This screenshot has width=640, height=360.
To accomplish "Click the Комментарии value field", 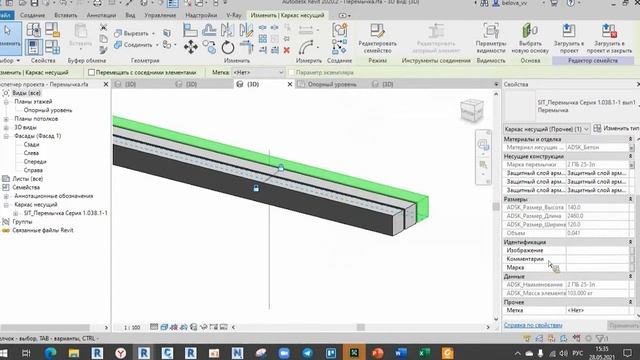I will tap(597, 259).
